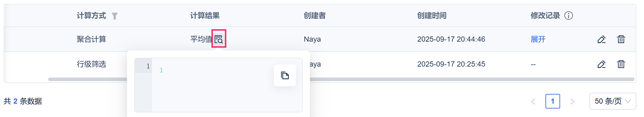Open the 50 条/页 page size dropdown

(613, 101)
